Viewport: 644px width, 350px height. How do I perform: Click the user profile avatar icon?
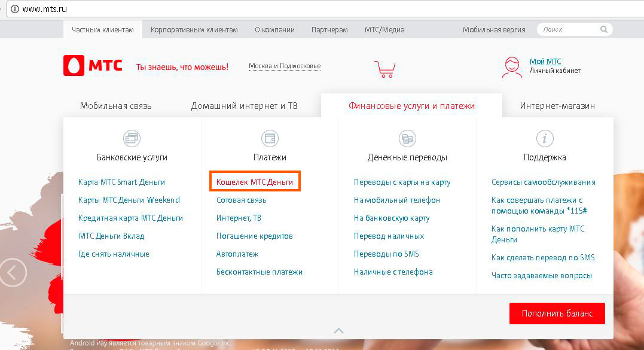pos(512,68)
